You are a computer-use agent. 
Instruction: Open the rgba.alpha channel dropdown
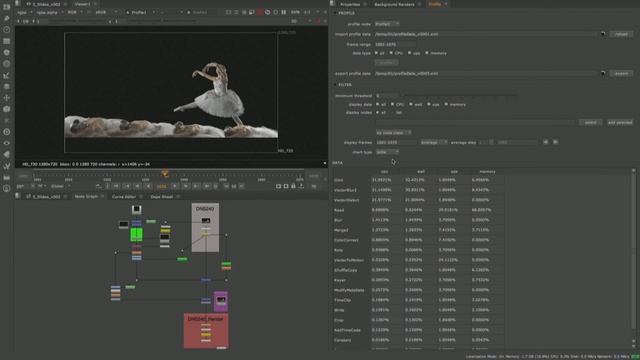[50, 13]
